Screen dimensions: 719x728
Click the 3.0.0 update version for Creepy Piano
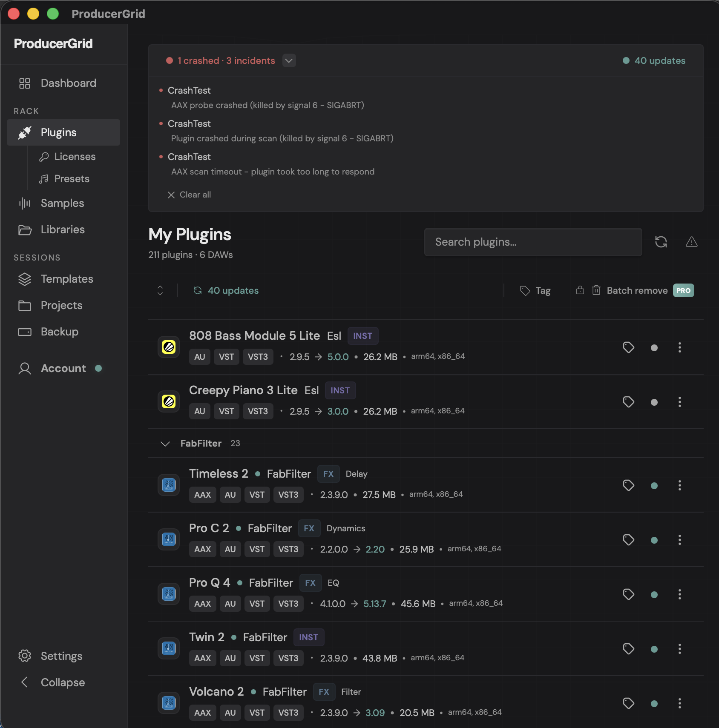pos(338,411)
